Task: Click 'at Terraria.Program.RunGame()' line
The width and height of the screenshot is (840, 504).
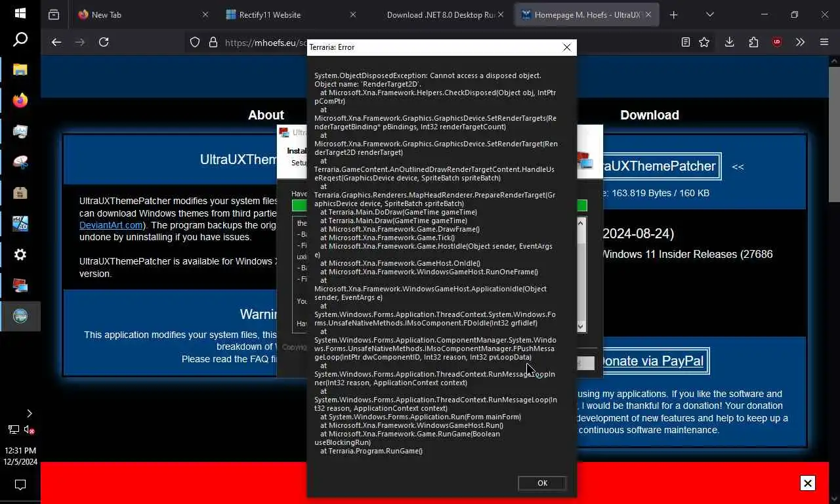Action: pos(371,451)
